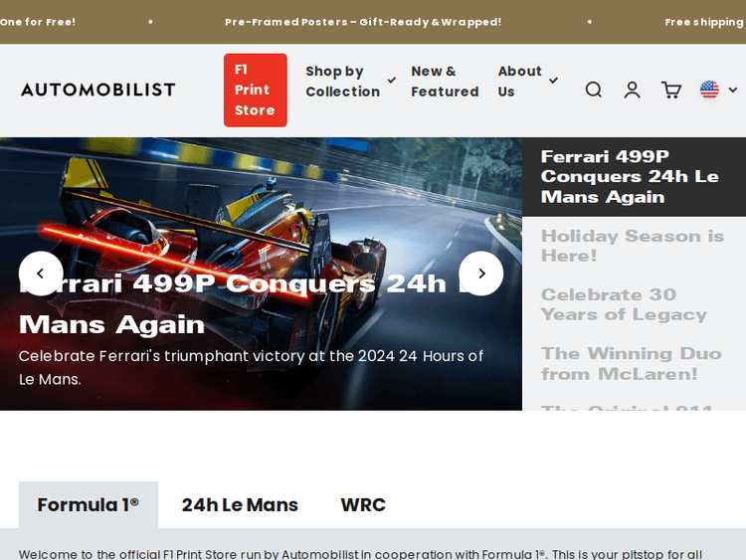This screenshot has height=560, width=746.
Task: Show 'The Winning Duo from McLaren!' slide
Action: [631, 363]
